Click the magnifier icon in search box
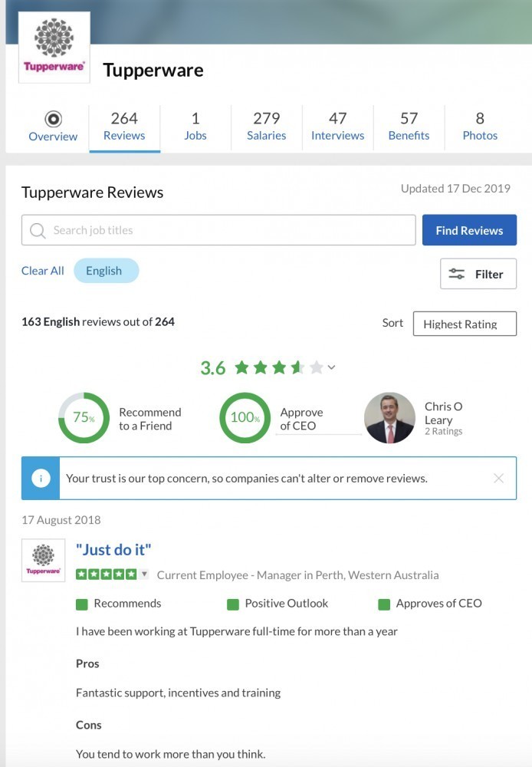532x767 pixels. pos(38,230)
